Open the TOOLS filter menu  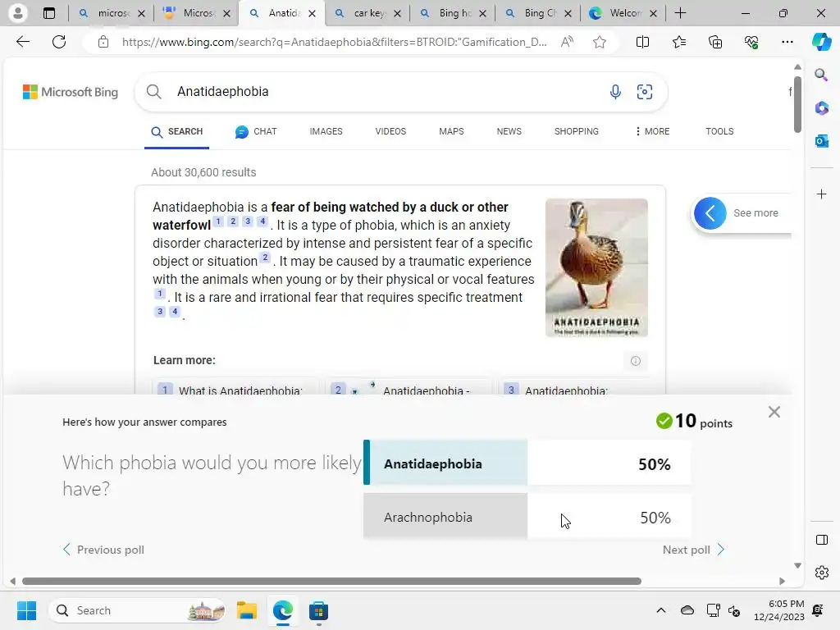pyautogui.click(x=719, y=132)
